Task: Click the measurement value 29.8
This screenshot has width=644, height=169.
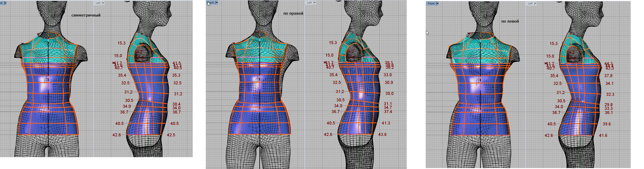Action: point(609,105)
